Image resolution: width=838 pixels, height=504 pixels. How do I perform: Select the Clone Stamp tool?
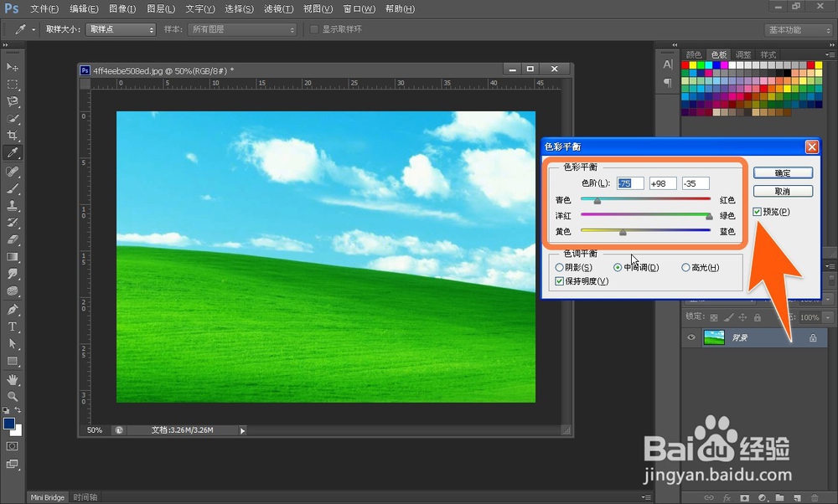pyautogui.click(x=13, y=206)
